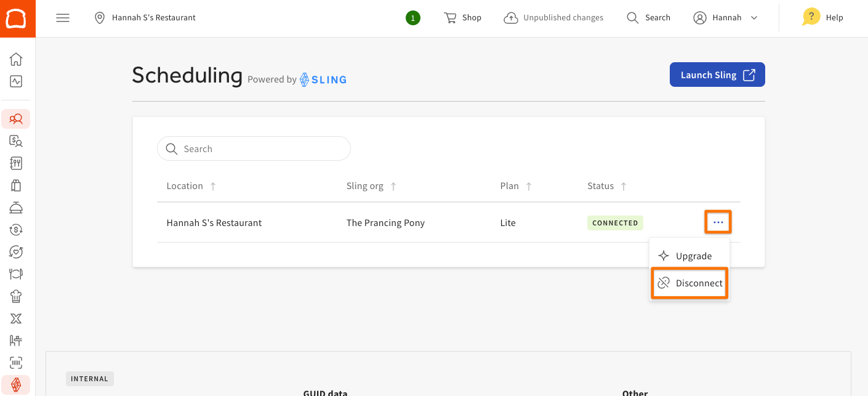Click the green notification badge showing 1
This screenshot has height=396, width=868.
pyautogui.click(x=413, y=18)
